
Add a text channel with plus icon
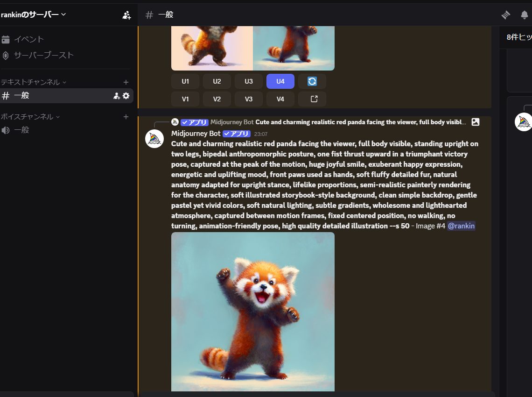(126, 82)
